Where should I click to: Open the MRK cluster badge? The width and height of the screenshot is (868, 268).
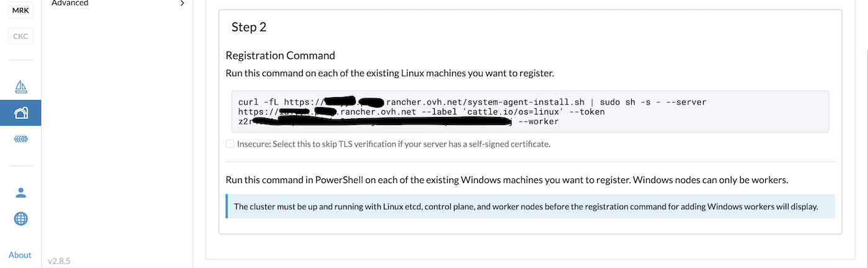click(x=20, y=10)
